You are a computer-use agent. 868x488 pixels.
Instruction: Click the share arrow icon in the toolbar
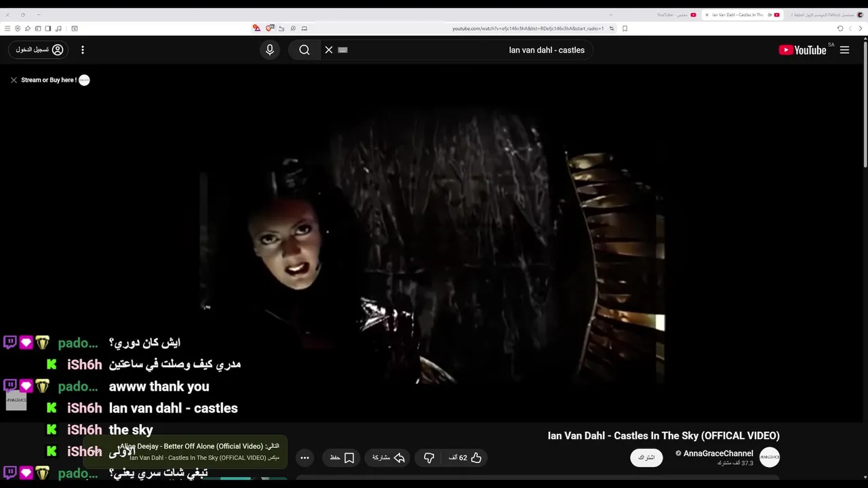282,28
